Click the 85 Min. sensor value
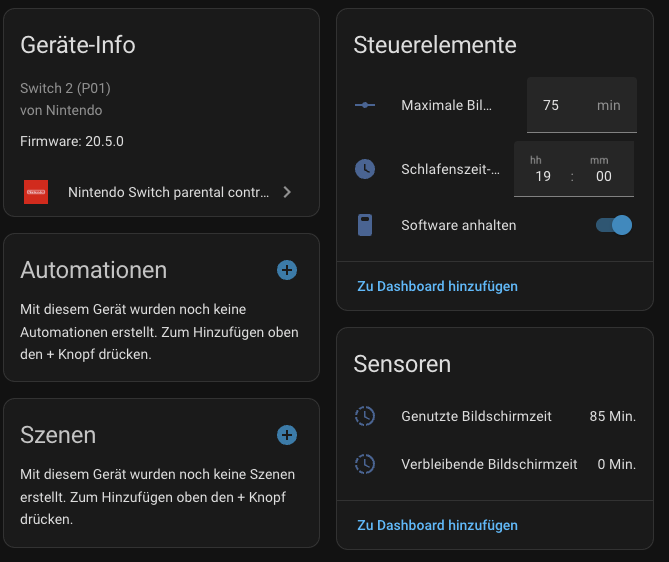The image size is (669, 562). tap(613, 416)
